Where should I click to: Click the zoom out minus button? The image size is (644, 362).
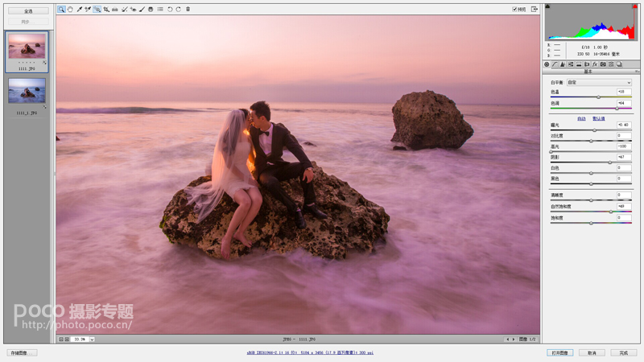[x=61, y=339]
